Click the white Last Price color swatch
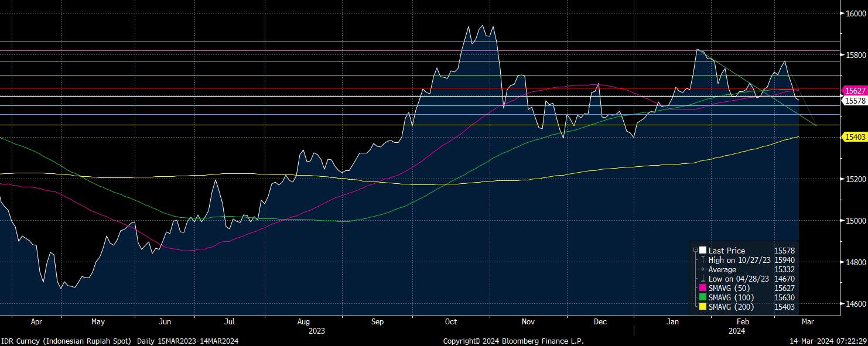868x346 pixels. [703, 251]
